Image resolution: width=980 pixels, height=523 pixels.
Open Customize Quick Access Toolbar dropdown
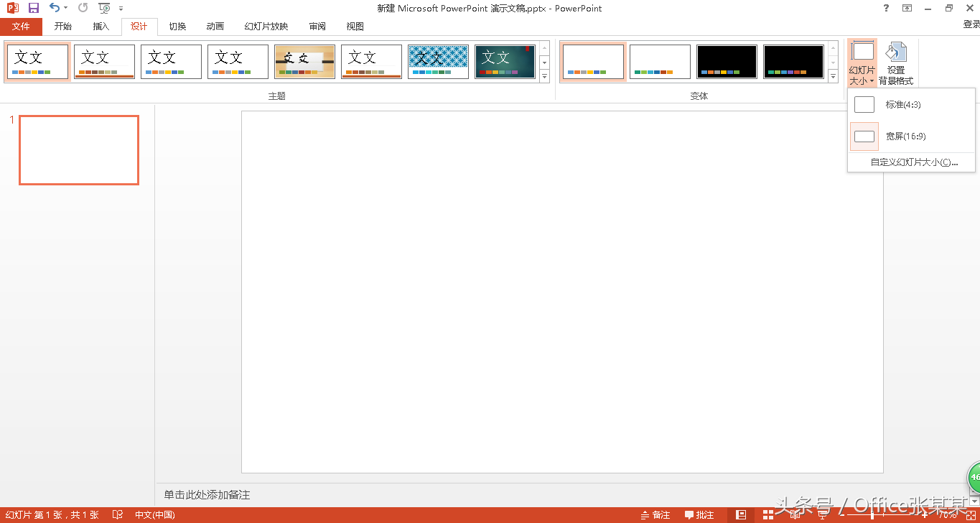(x=121, y=8)
